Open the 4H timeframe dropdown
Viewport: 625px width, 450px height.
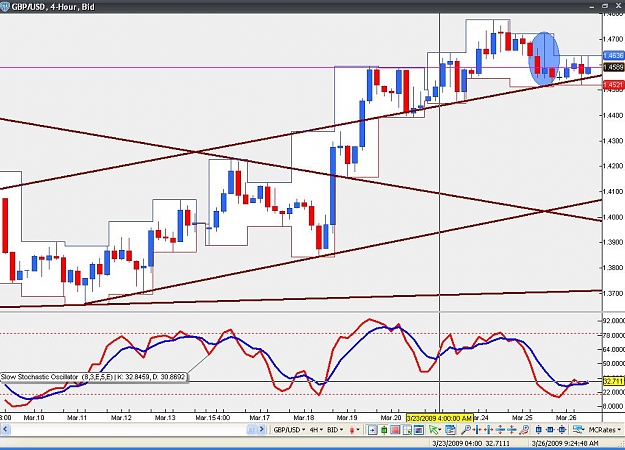[316, 430]
